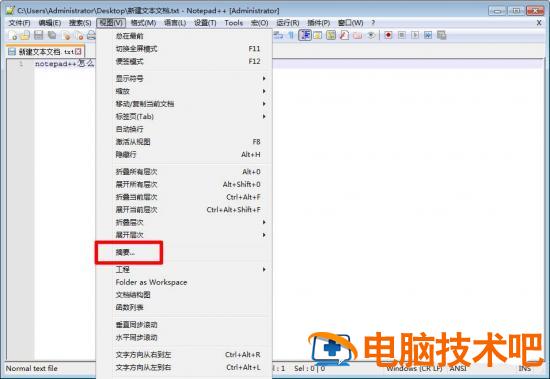This screenshot has width=550, height=379.
Task: Close the 新建文本文档.txt tab with its X
Action: coord(78,52)
